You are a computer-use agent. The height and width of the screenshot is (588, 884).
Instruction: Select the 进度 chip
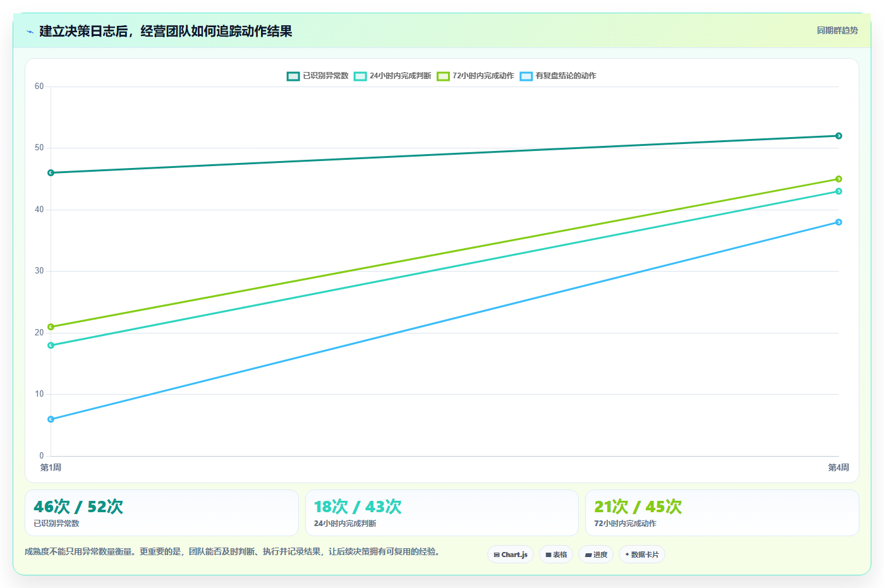click(596, 555)
